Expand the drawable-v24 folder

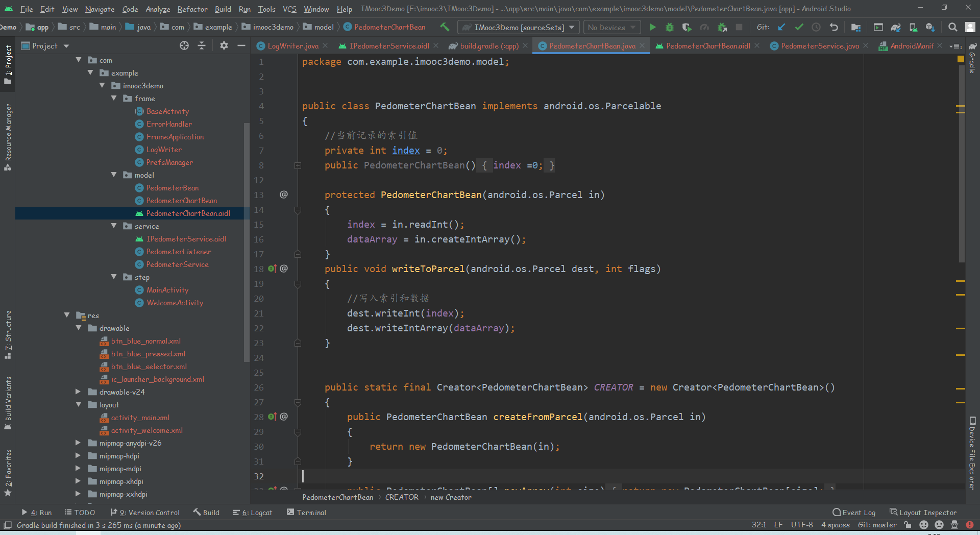(x=78, y=392)
